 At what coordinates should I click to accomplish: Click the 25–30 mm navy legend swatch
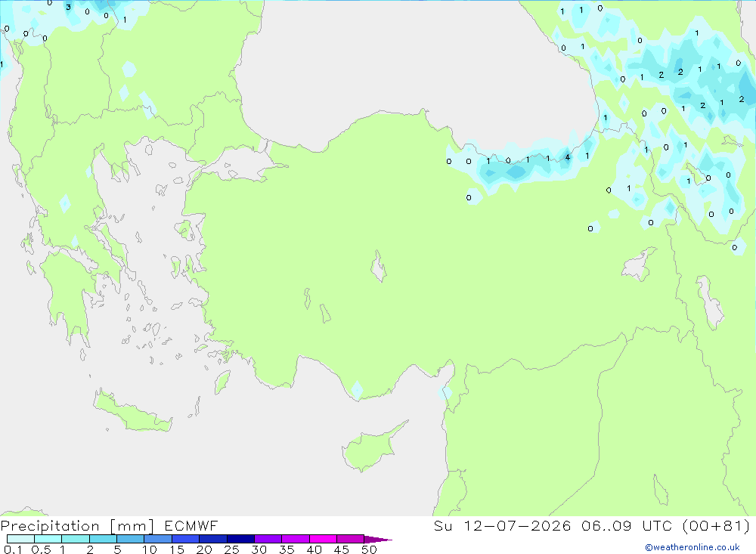pos(240,539)
